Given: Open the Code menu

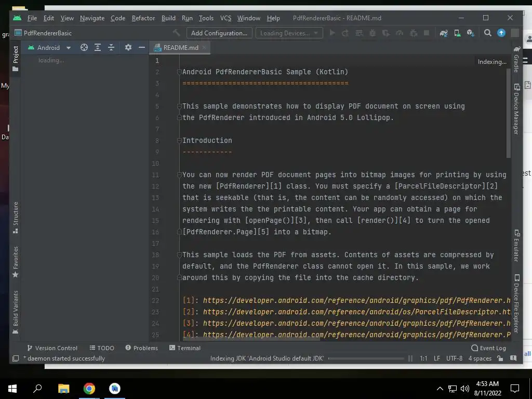Looking at the screenshot, I should pyautogui.click(x=118, y=18).
